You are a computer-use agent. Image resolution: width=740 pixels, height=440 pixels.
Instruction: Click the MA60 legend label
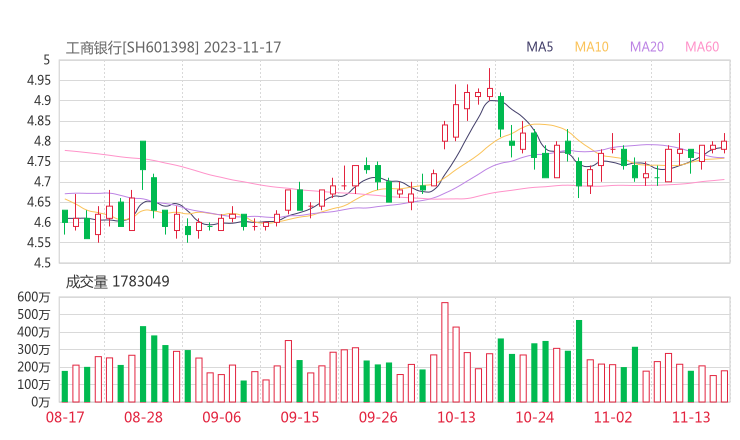pos(702,47)
